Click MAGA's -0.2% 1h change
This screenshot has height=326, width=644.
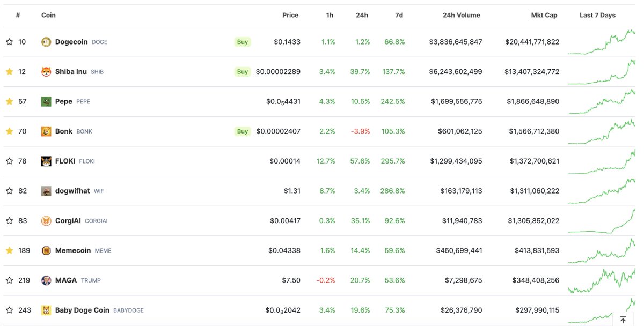(326, 280)
